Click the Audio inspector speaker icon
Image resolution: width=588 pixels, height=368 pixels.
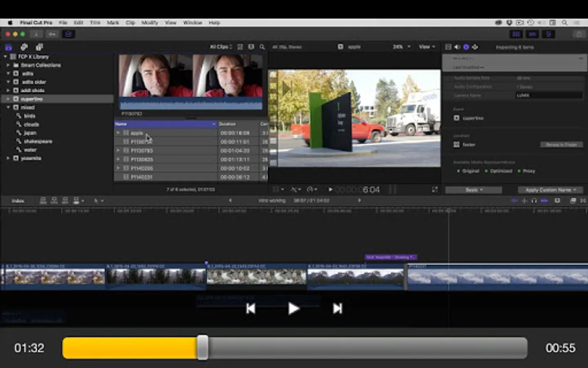click(457, 47)
